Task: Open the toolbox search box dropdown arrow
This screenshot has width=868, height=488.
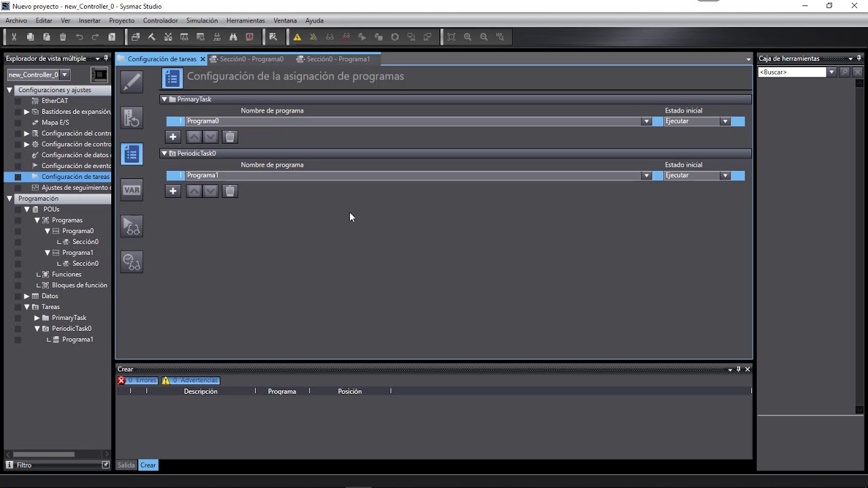Action: [x=831, y=72]
